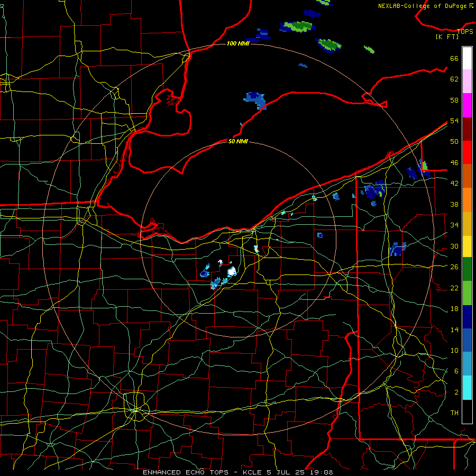Viewport: 476px width, 476px height.
Task: Click the dark green legend swatch
Action: pyautogui.click(x=467, y=269)
